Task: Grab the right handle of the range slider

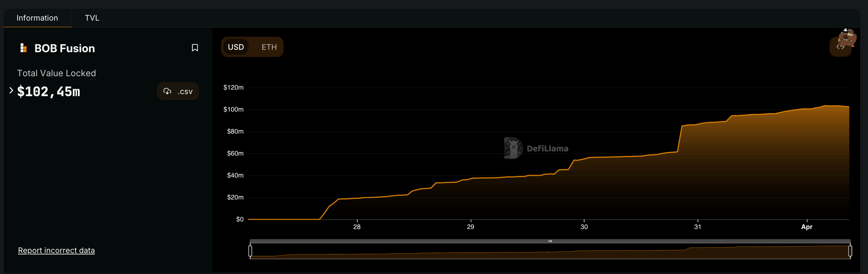Action: [x=850, y=251]
